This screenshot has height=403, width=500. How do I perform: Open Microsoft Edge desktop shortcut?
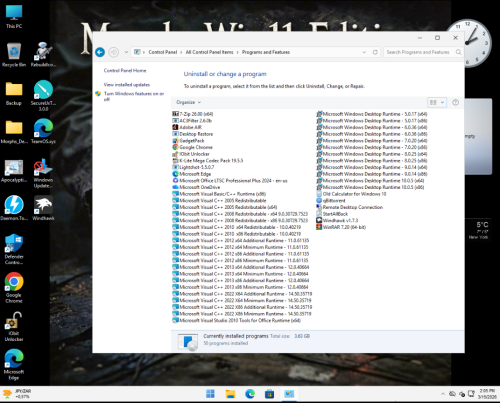tap(14, 365)
